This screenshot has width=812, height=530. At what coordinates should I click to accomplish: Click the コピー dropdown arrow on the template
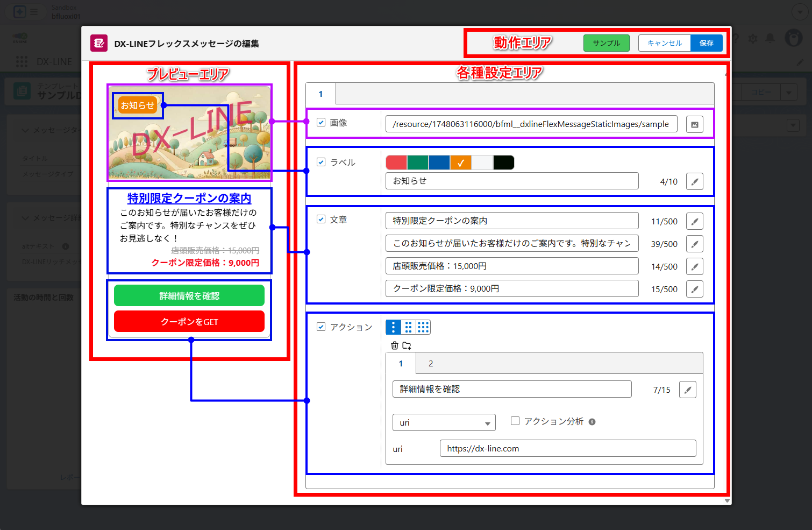point(789,92)
